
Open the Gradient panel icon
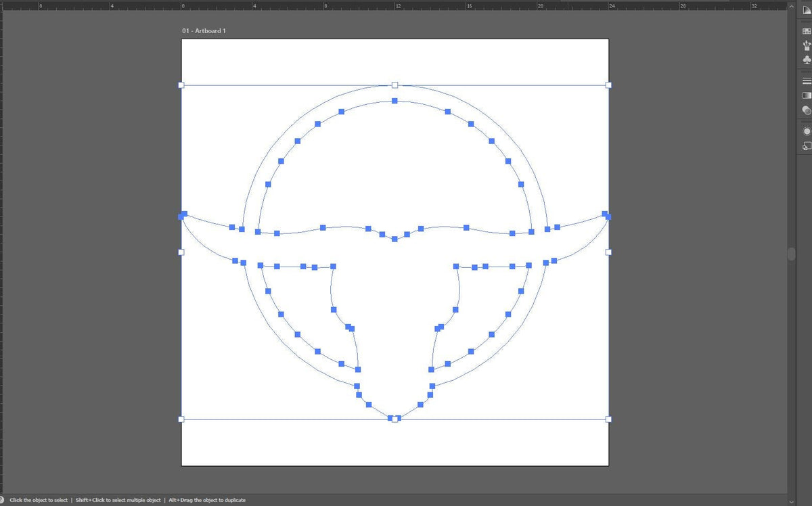(x=807, y=95)
